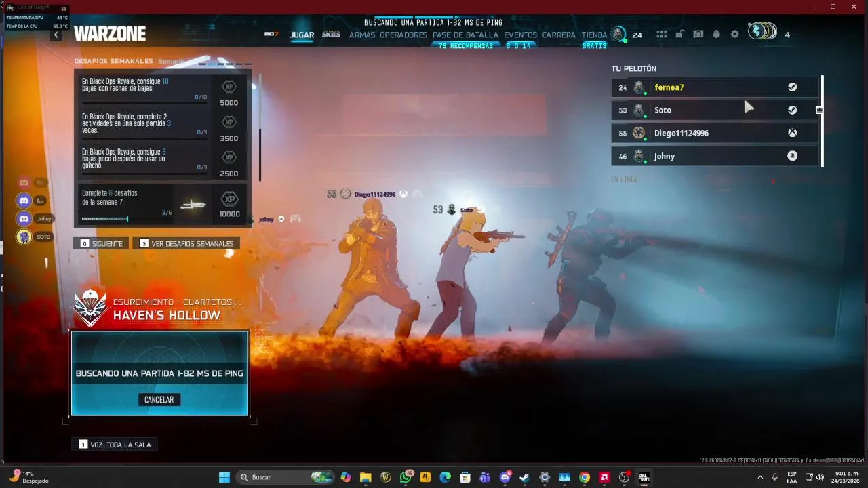Click the taskbar Buscar search box
Viewport: 868px width, 488px height.
tap(285, 477)
